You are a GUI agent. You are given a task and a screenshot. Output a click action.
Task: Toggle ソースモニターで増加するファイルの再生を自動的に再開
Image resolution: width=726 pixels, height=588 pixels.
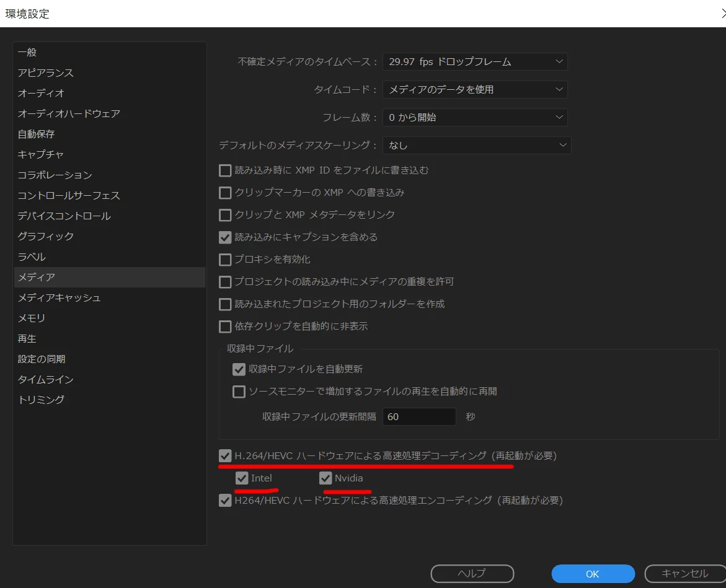239,392
